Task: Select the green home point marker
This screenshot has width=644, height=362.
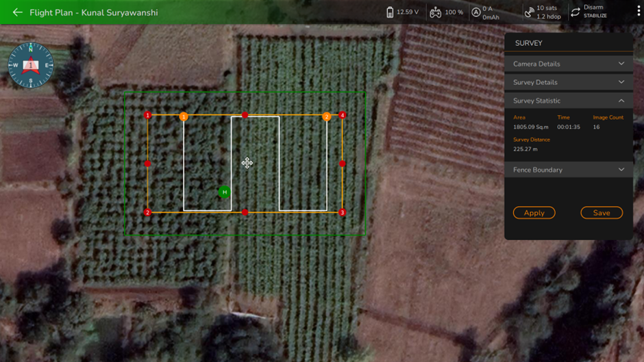Action: [224, 192]
